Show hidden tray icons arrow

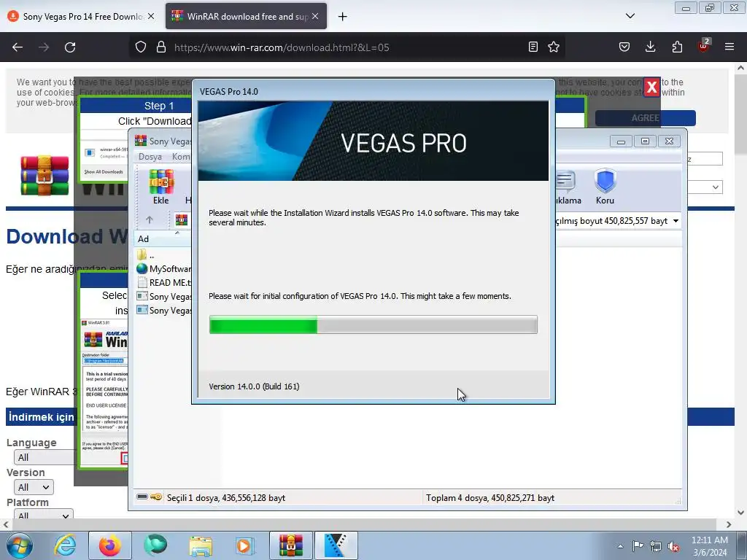pos(620,546)
